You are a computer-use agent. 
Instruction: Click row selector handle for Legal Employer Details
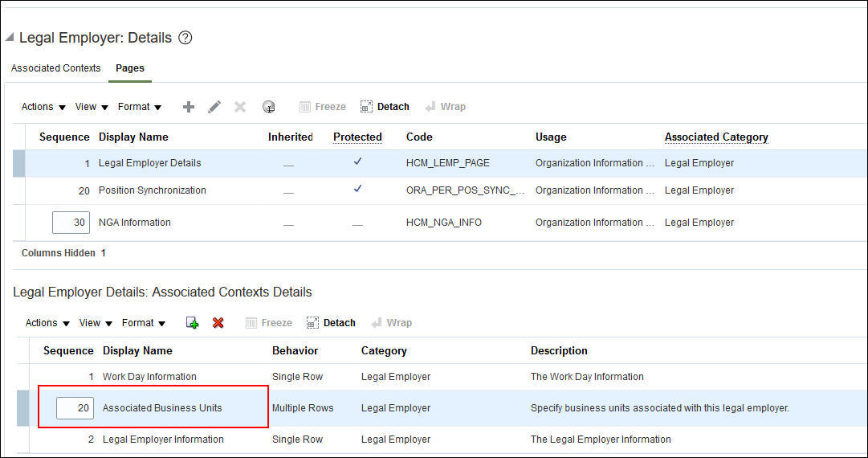point(19,163)
